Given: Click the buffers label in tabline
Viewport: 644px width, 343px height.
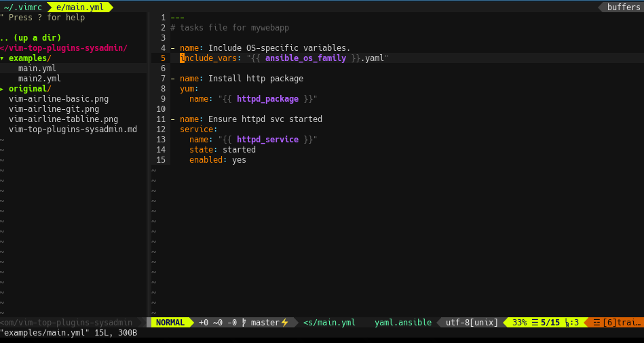Looking at the screenshot, I should (x=623, y=7).
